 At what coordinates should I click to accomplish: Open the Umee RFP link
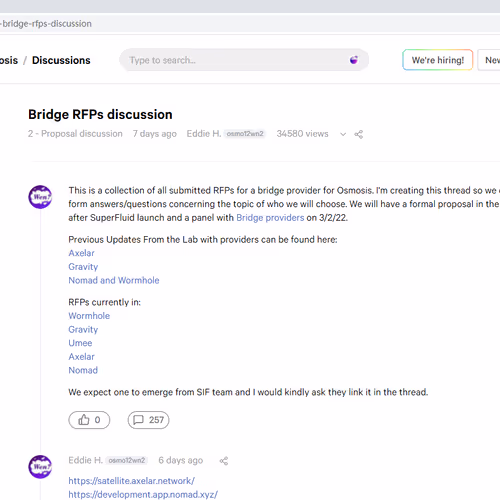[x=80, y=343]
